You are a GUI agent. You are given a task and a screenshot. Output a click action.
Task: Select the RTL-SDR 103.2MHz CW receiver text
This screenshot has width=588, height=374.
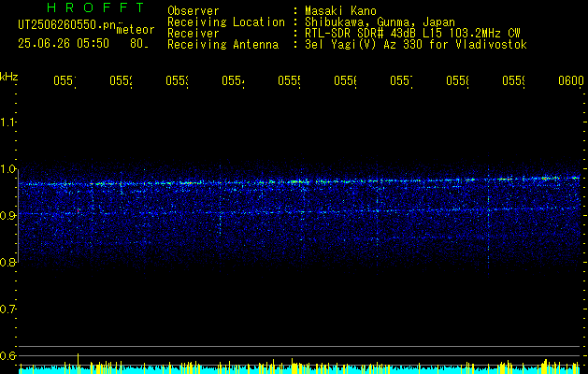[x=412, y=33]
